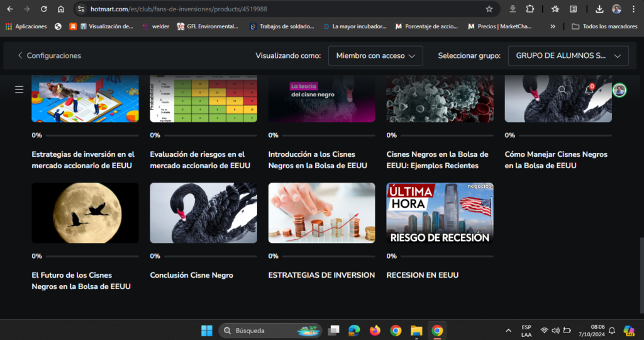644x340 pixels.
Task: Bookmark page with the star icon
Action: click(489, 9)
